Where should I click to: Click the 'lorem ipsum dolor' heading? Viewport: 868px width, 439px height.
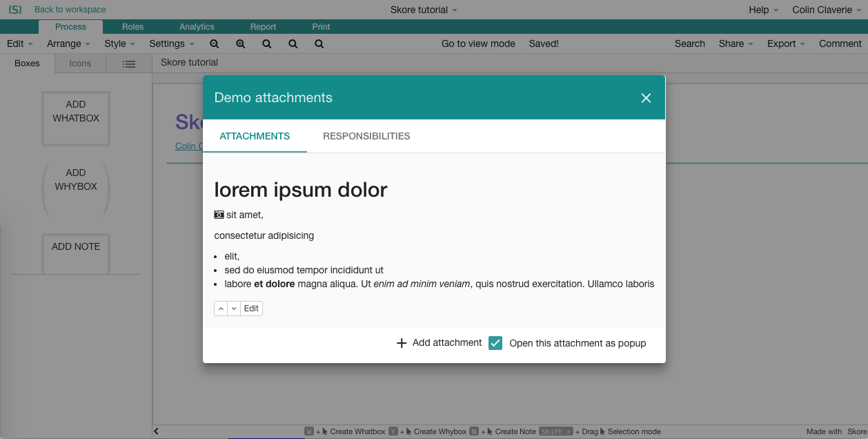point(301,190)
